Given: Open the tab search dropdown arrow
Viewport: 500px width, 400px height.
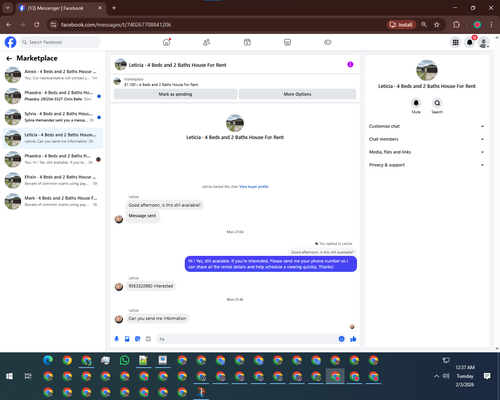Looking at the screenshot, I should [7, 8].
